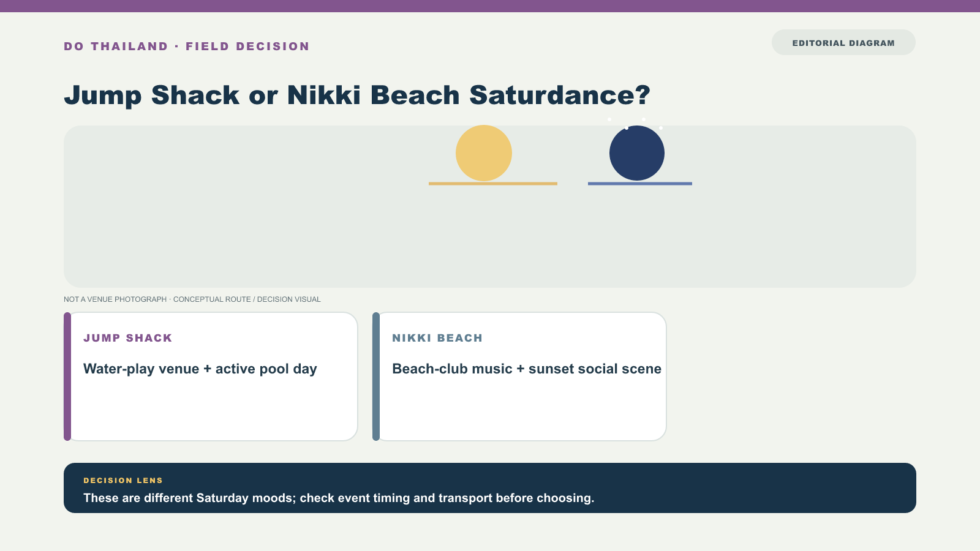Click the 'NIKKI BEACH' card label

[437, 338]
